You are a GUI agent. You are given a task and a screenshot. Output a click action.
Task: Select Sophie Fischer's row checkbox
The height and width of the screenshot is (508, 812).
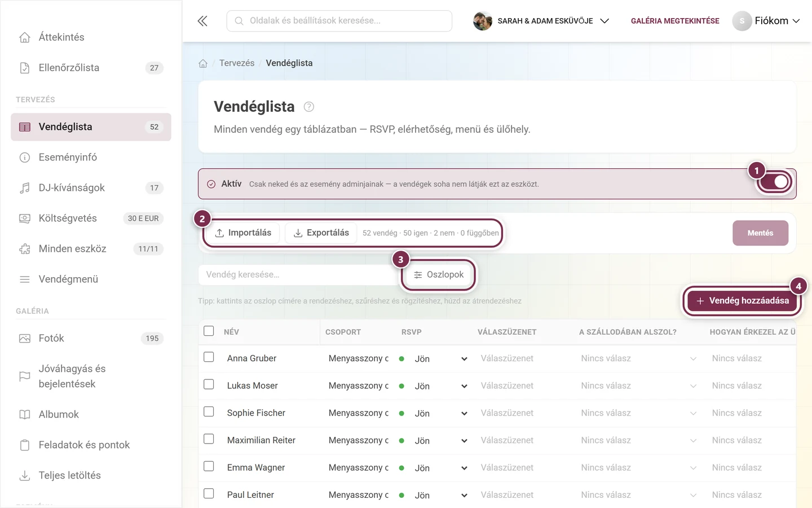coord(209,411)
